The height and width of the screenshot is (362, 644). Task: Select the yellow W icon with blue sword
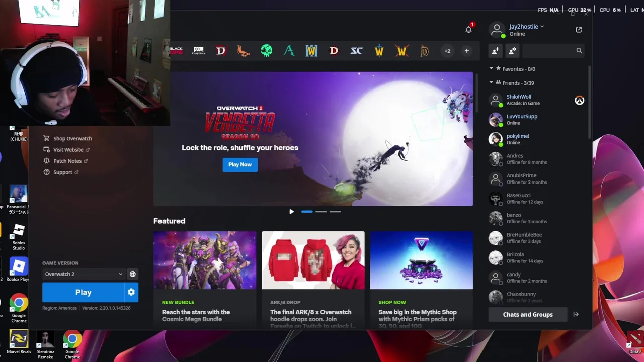379,51
